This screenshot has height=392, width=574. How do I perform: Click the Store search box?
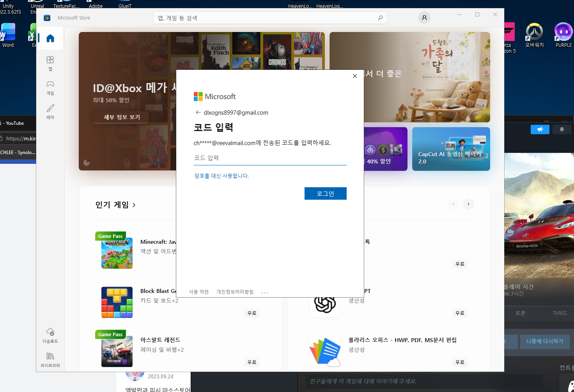pos(270,18)
